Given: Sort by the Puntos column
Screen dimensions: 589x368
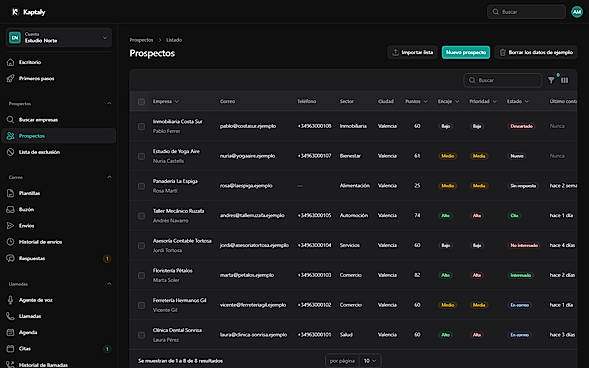Looking at the screenshot, I should point(416,101).
